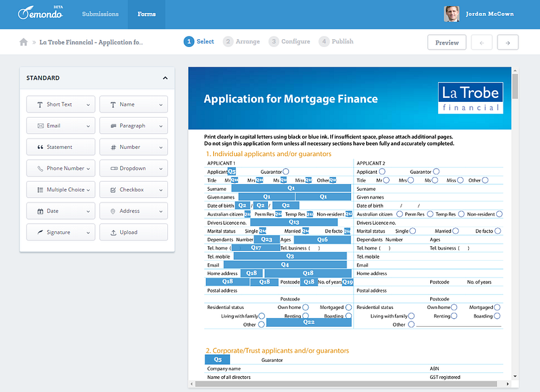Select Applicant 2 Applicant radio button
This screenshot has height=392, width=540.
(382, 171)
